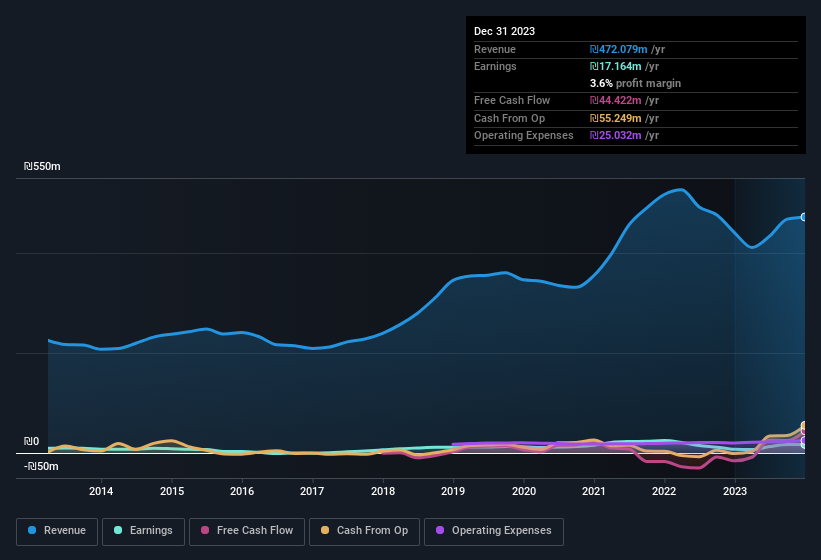Click the ₪550m y-axis label
This screenshot has height=560, width=821.
(x=42, y=166)
